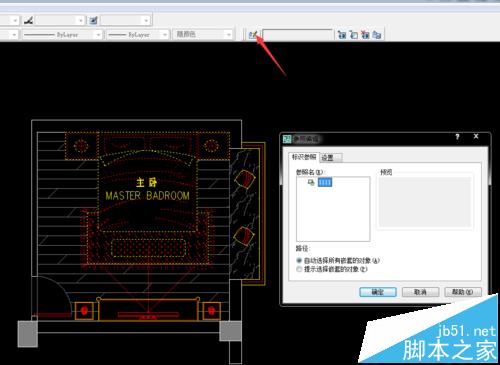Open the leftmost second-row dropdown arrow
Screen dimensions: 500x365
(14, 35)
